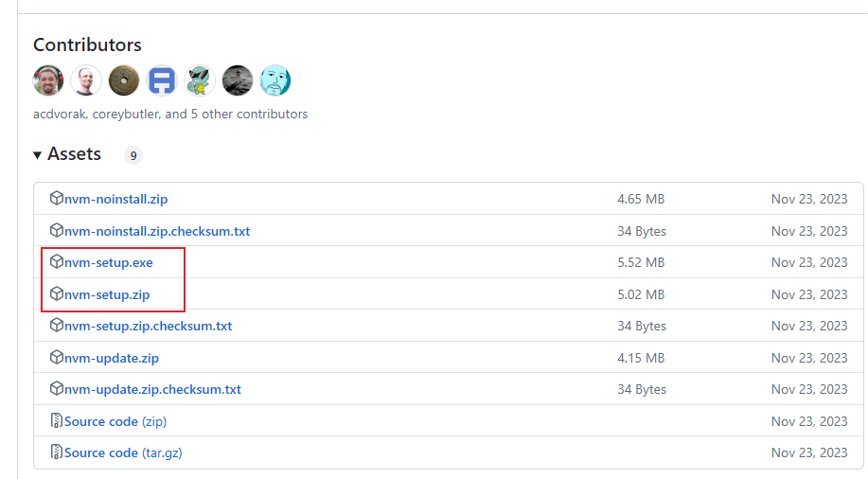The width and height of the screenshot is (868, 479).
Task: Open second contributor avatar, bald man
Action: (x=86, y=80)
